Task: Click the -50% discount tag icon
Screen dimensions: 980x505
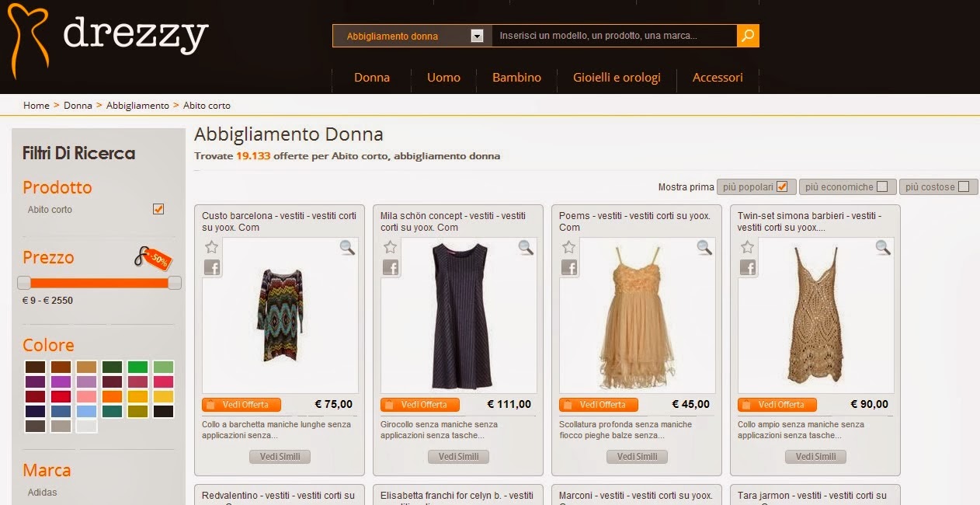Action: coord(153,259)
